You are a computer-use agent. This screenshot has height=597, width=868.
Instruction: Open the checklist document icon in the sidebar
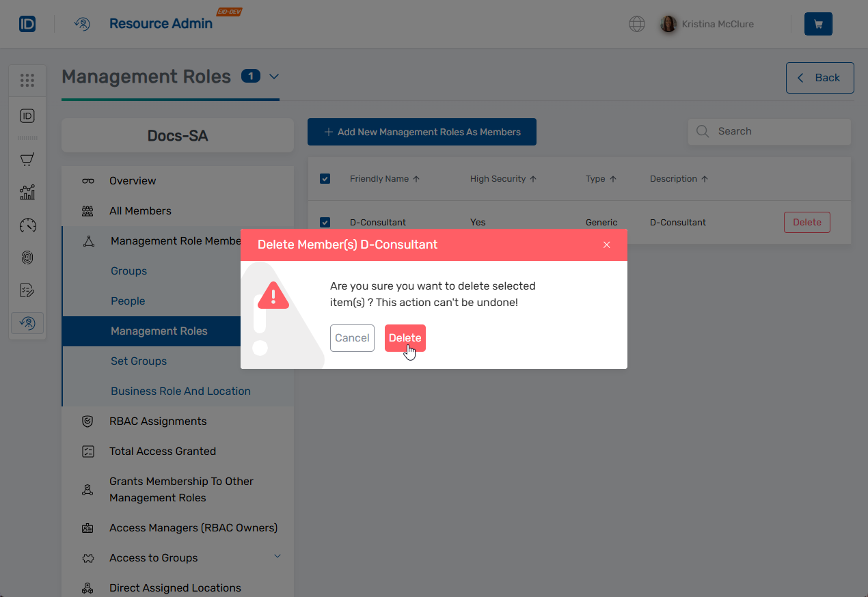(x=27, y=290)
